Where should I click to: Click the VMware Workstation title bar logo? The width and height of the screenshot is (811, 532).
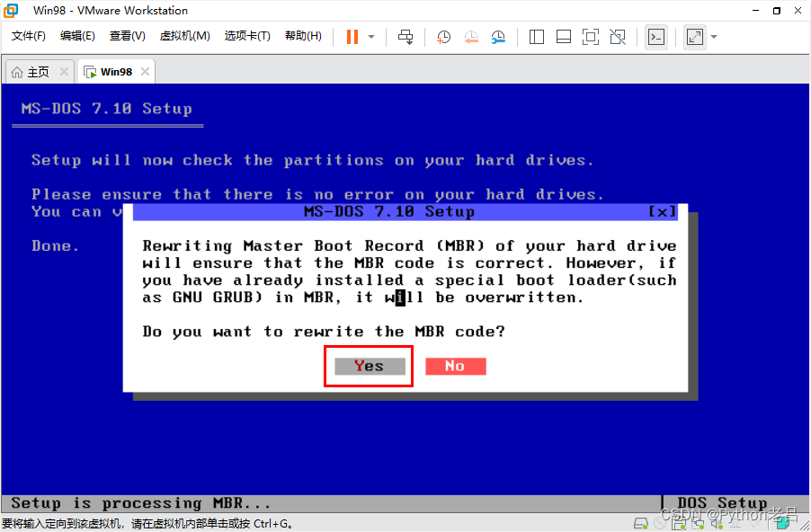click(x=11, y=11)
